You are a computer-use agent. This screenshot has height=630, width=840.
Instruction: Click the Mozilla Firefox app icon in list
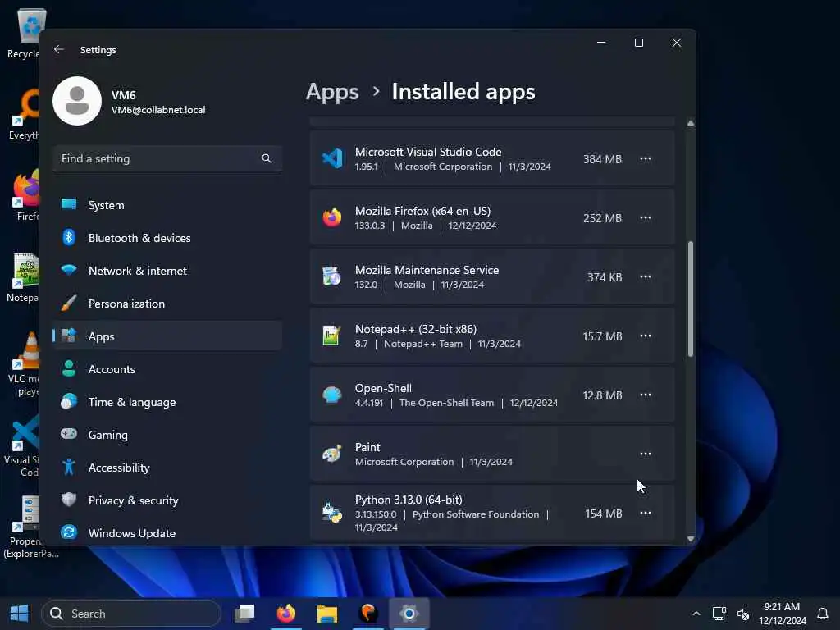(332, 217)
